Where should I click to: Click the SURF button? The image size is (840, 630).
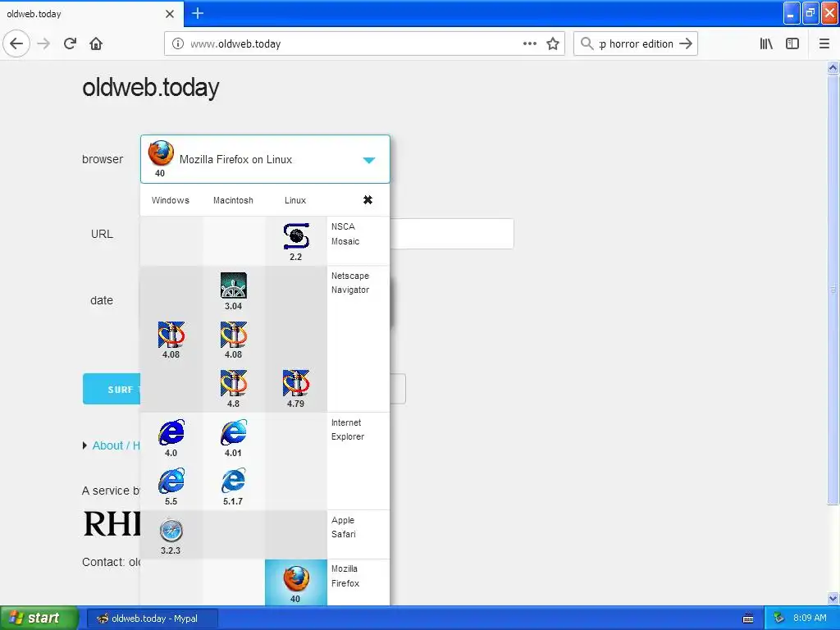coord(112,389)
